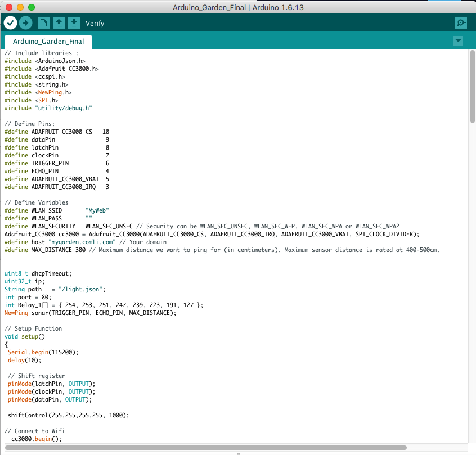Viewport: 476px width, 455px height.
Task: Click the 'delay(10);' line
Action: (24, 361)
